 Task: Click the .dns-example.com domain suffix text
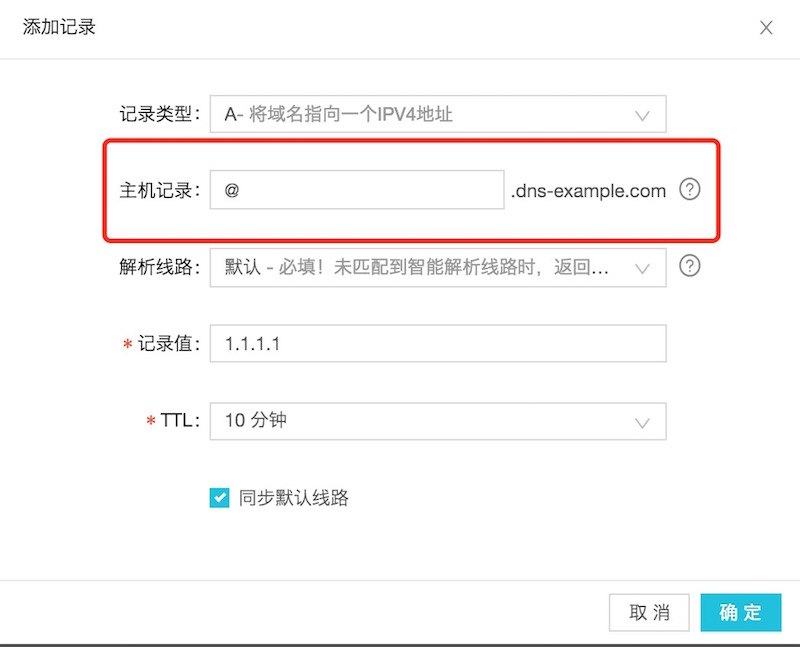pos(588,191)
